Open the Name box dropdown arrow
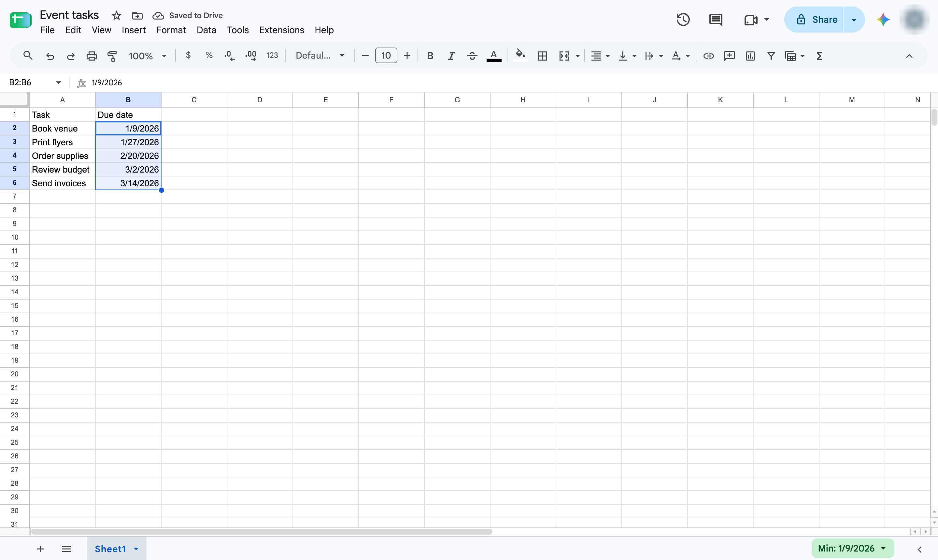This screenshot has height=560, width=938. pos(59,82)
